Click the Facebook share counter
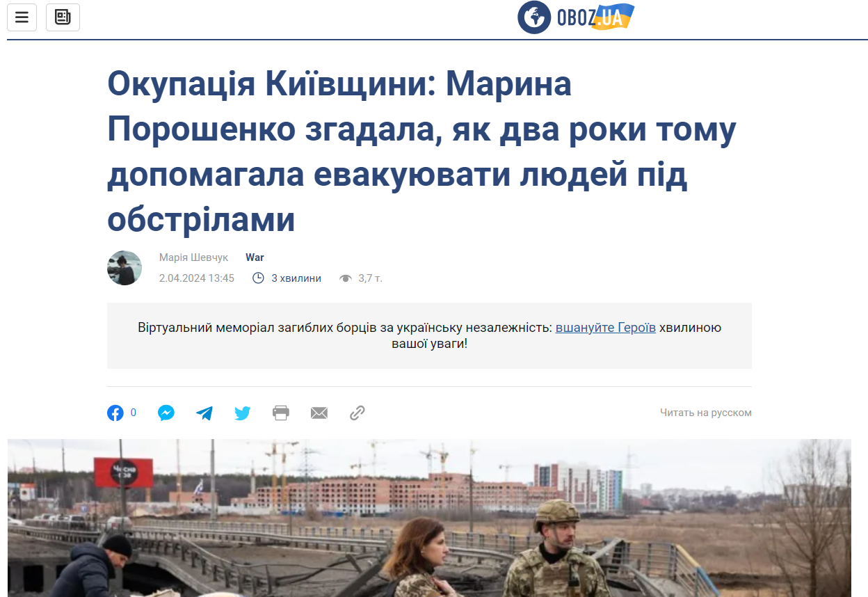 click(134, 413)
